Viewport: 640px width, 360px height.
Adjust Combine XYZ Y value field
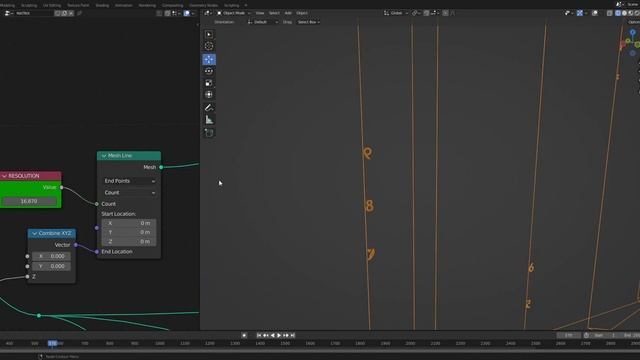pyautogui.click(x=51, y=266)
